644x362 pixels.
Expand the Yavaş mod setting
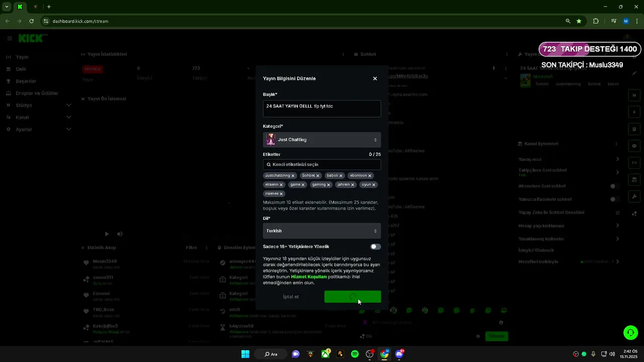click(x=617, y=159)
